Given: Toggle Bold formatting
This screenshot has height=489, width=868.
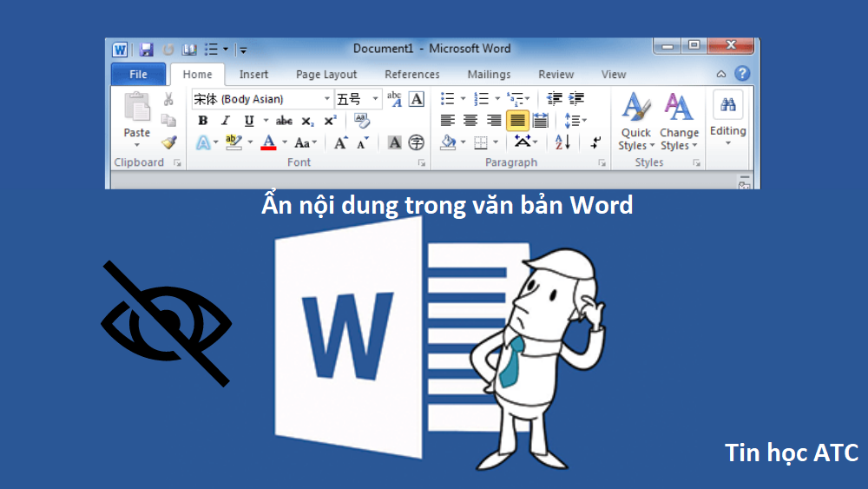Looking at the screenshot, I should pyautogui.click(x=203, y=121).
